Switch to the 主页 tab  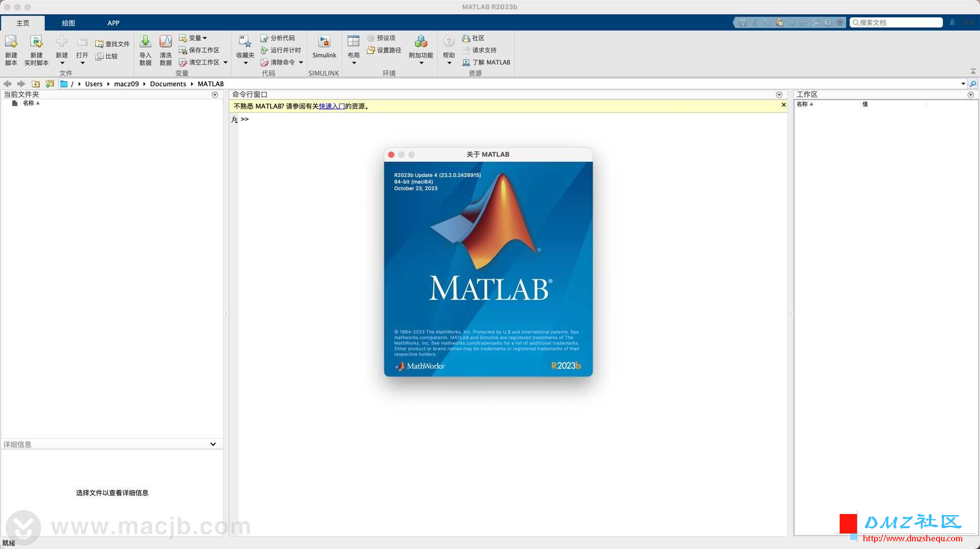pos(23,23)
